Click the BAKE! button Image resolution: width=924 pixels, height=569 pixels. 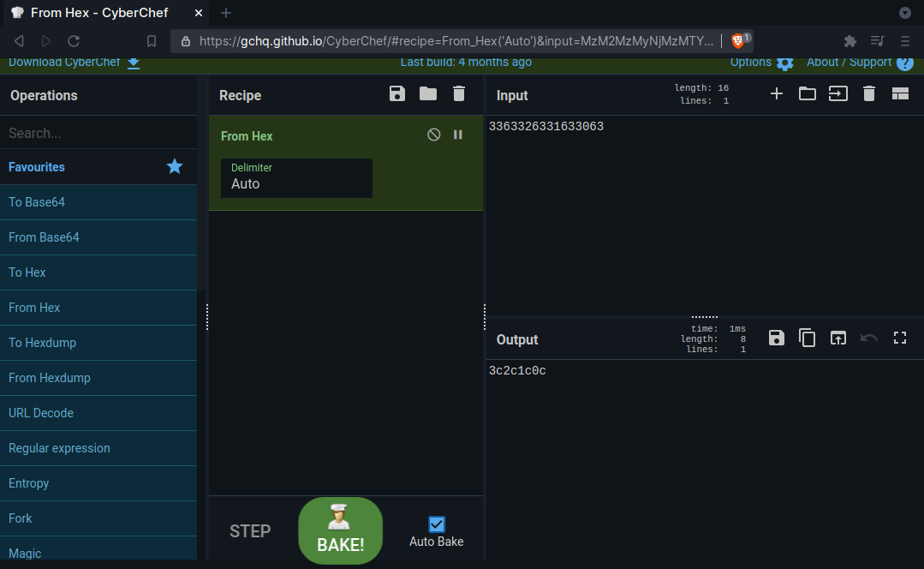click(341, 530)
